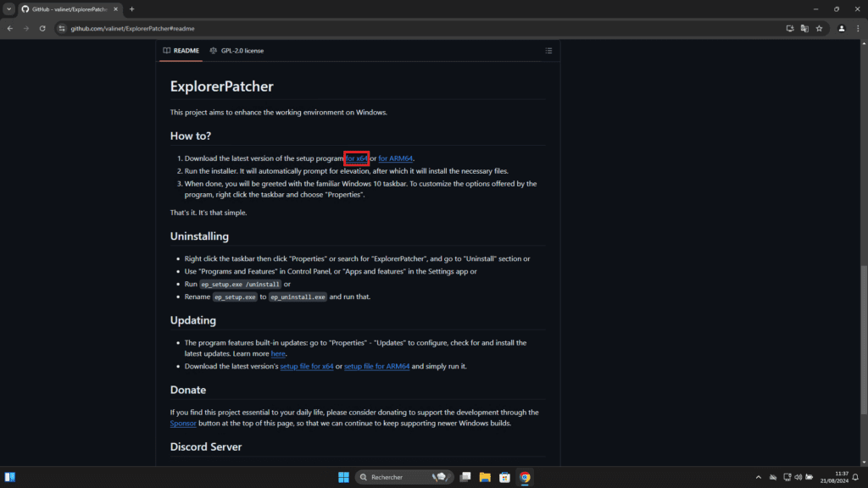Open the Chrome profile avatar icon
868x488 pixels.
point(842,28)
